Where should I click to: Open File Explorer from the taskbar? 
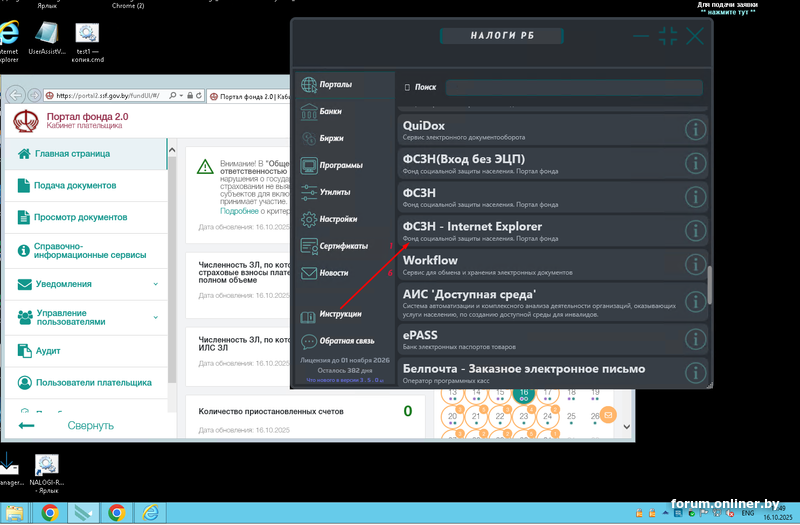point(14,513)
